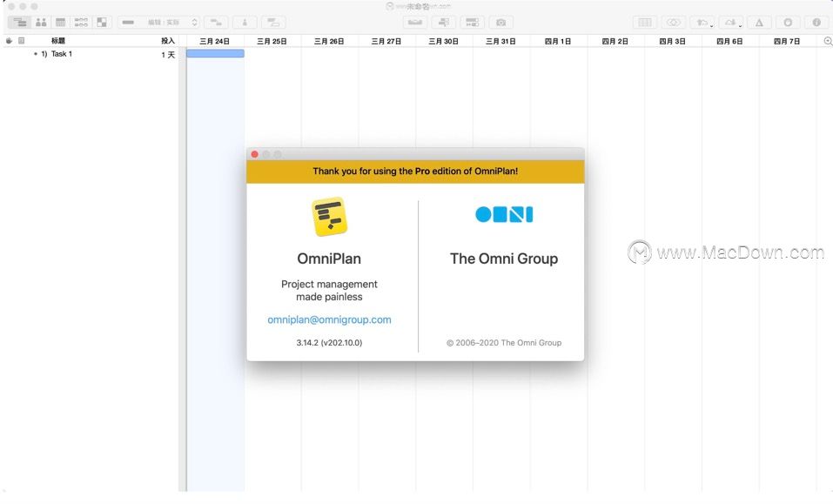Select the blue Task 1 Gantt bar
This screenshot has height=504, width=833.
click(x=215, y=53)
